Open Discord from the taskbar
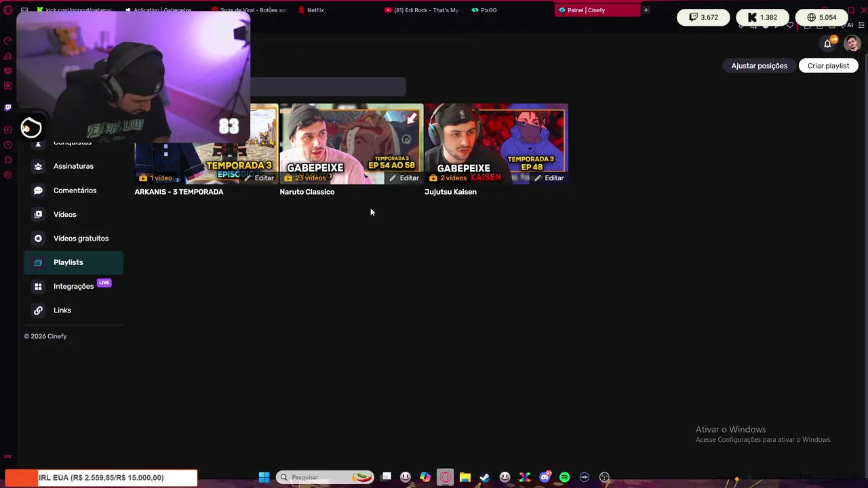 click(545, 477)
